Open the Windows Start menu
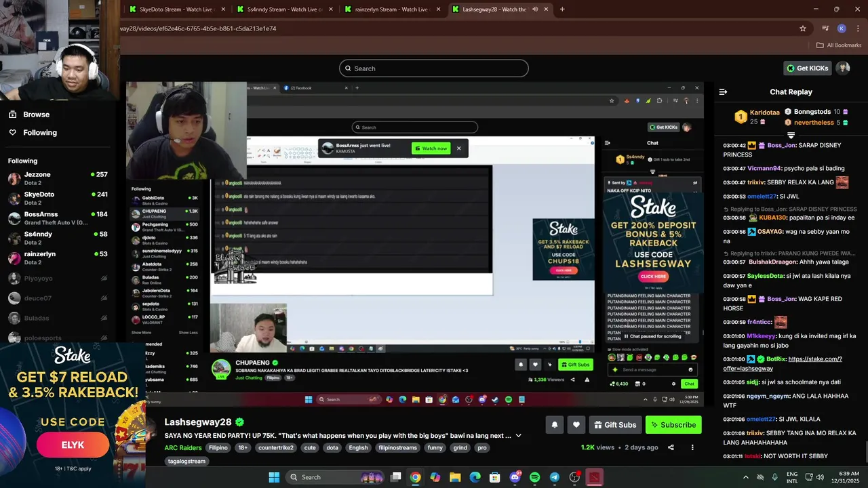This screenshot has width=868, height=488. point(274,477)
